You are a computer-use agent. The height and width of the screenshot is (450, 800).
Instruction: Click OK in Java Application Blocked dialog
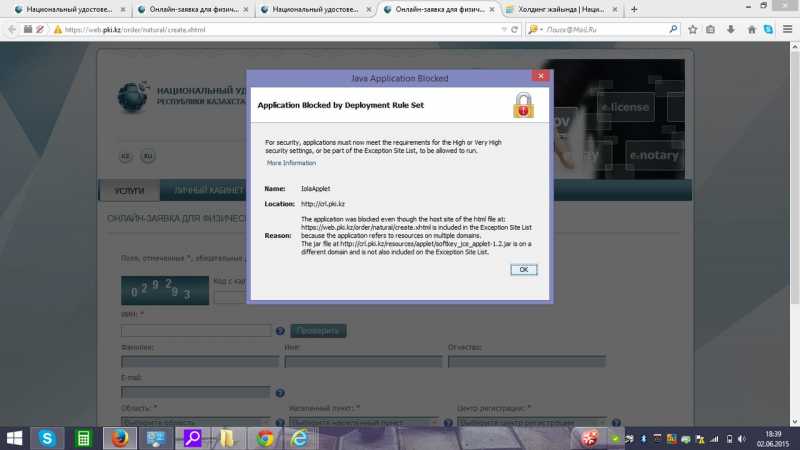coord(523,270)
